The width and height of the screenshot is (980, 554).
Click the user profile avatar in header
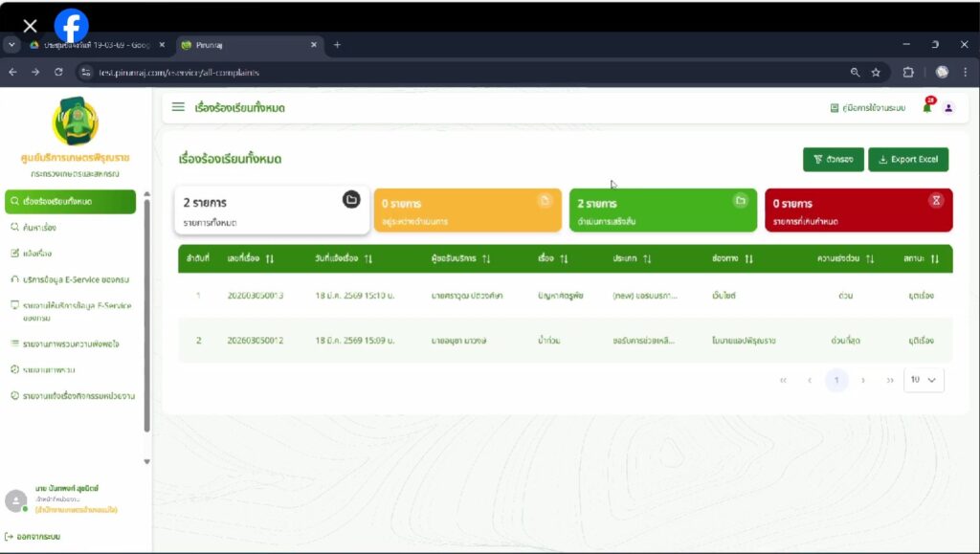pyautogui.click(x=948, y=108)
